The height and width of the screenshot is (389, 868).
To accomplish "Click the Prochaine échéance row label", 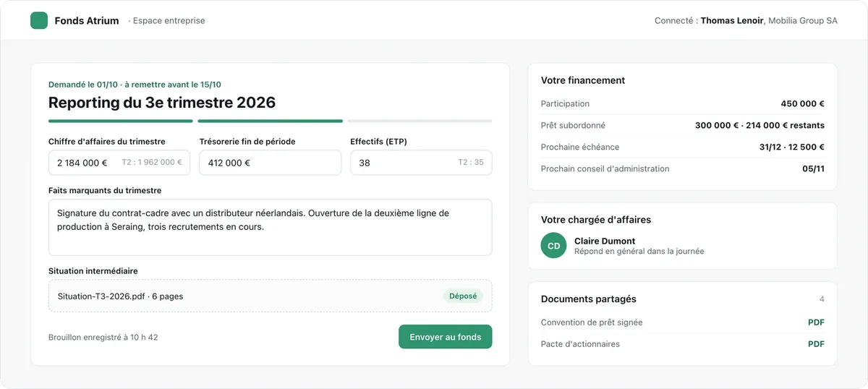I will click(580, 147).
